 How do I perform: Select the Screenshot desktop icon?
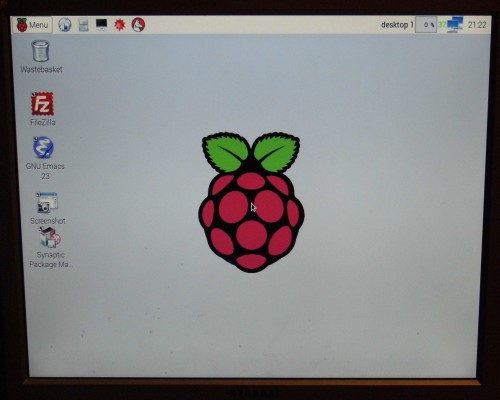(47, 208)
